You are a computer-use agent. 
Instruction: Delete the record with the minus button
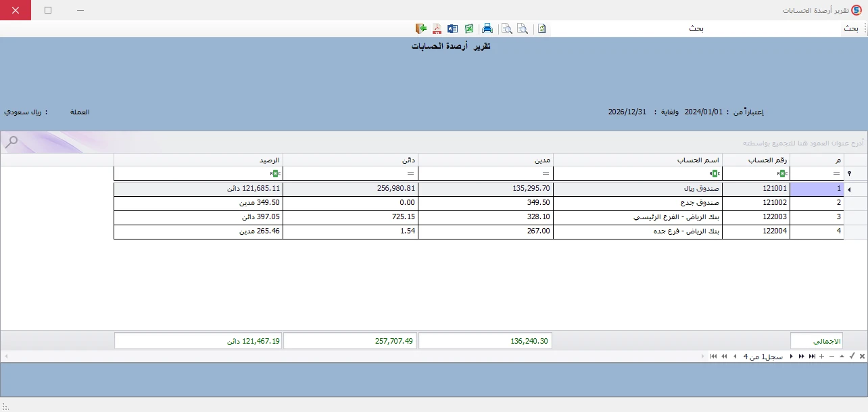pos(832,356)
